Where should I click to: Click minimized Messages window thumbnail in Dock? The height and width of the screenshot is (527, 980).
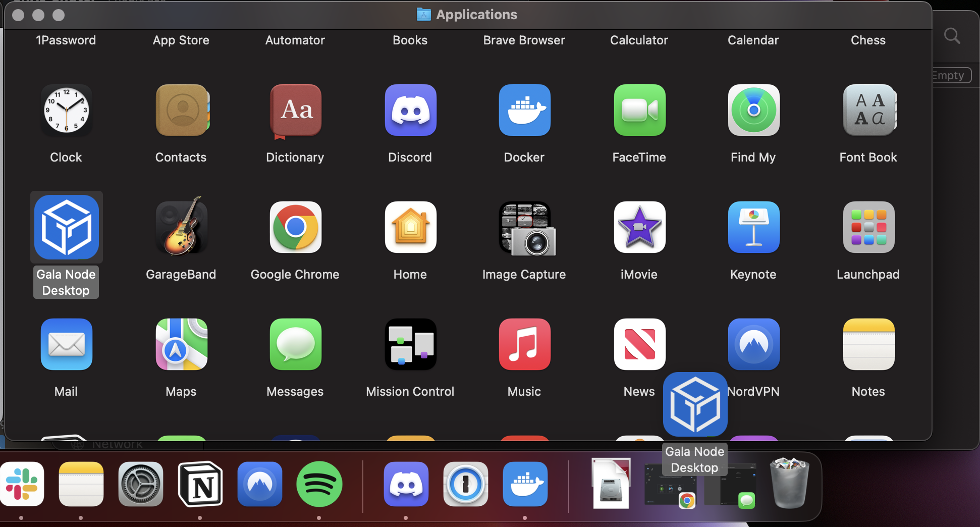click(730, 486)
